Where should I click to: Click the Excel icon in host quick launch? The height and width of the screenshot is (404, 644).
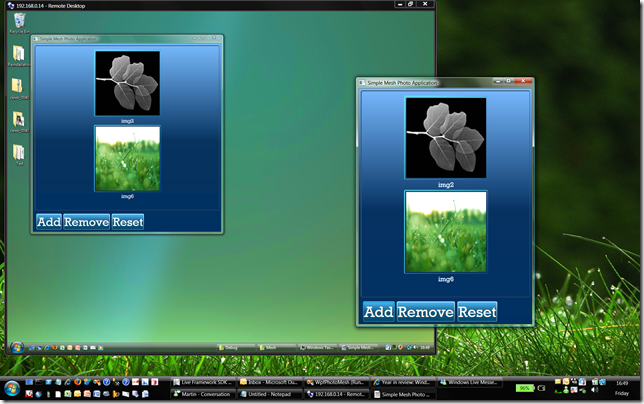[x=68, y=394]
